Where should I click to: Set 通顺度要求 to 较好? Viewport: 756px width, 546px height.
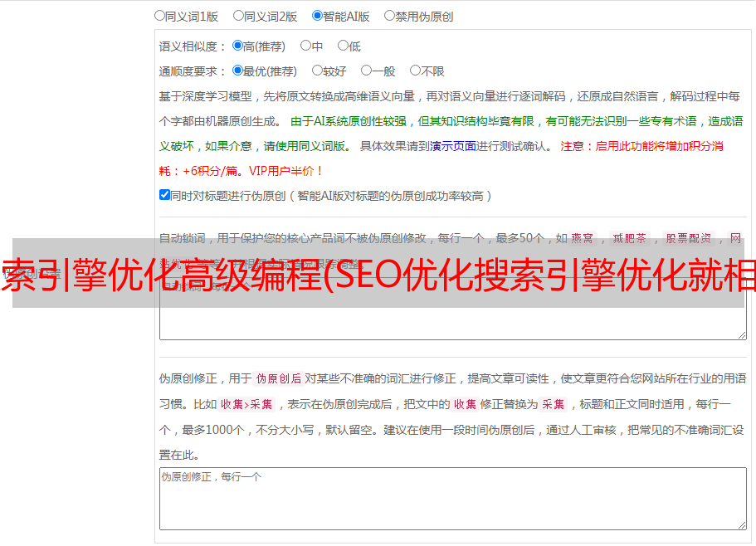pos(317,71)
